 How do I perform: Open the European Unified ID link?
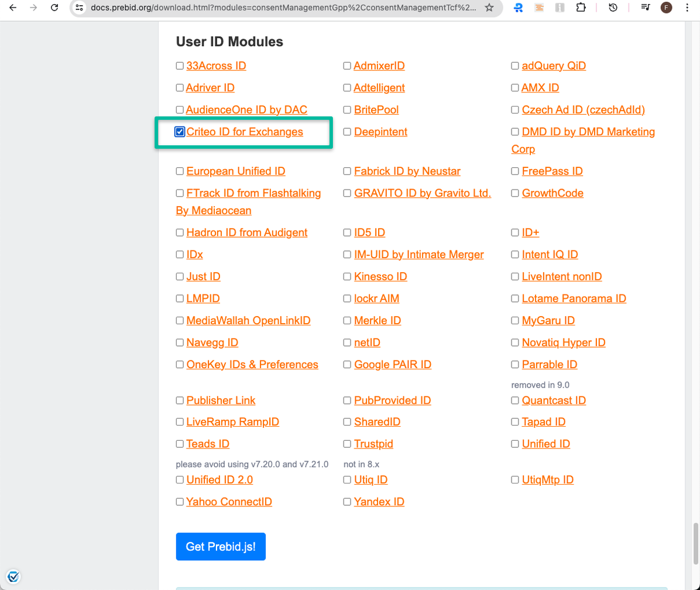click(236, 171)
